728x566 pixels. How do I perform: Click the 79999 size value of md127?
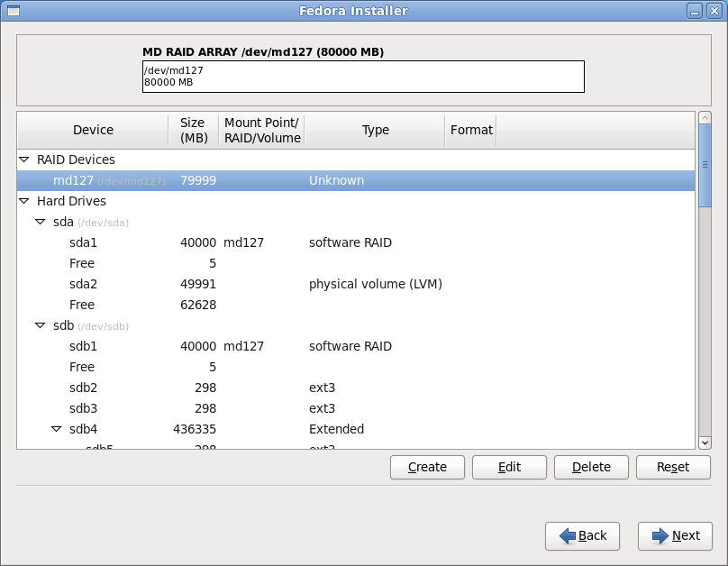[198, 180]
